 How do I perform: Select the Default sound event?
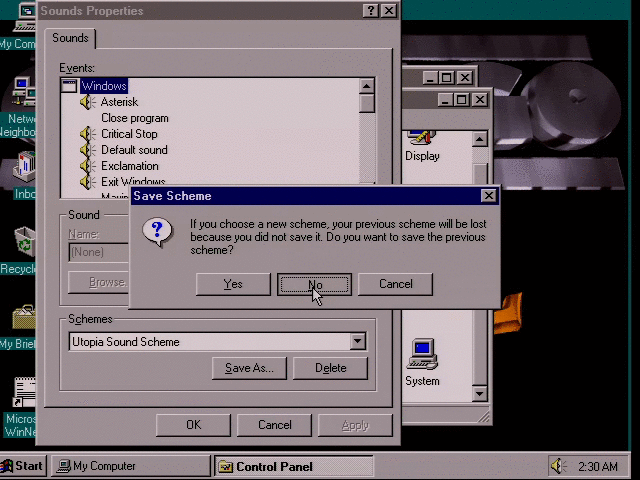click(x=134, y=150)
